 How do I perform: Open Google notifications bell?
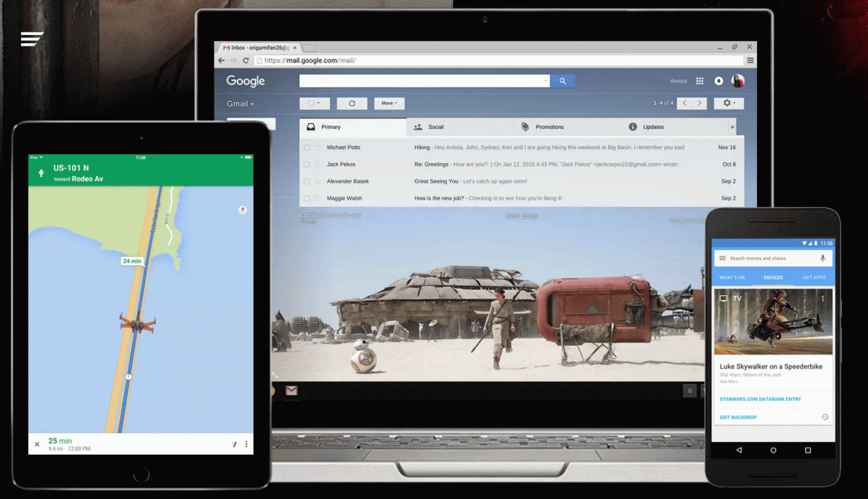click(719, 81)
